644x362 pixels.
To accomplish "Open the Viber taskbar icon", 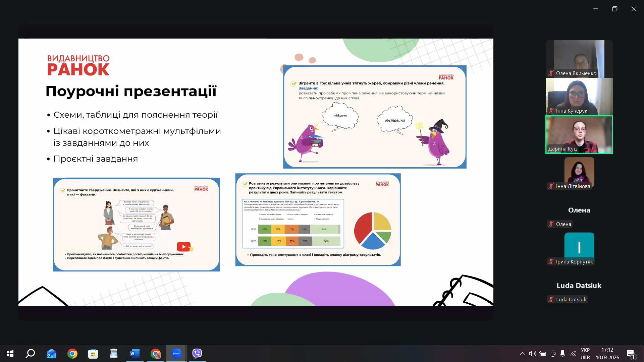I will coord(197,353).
